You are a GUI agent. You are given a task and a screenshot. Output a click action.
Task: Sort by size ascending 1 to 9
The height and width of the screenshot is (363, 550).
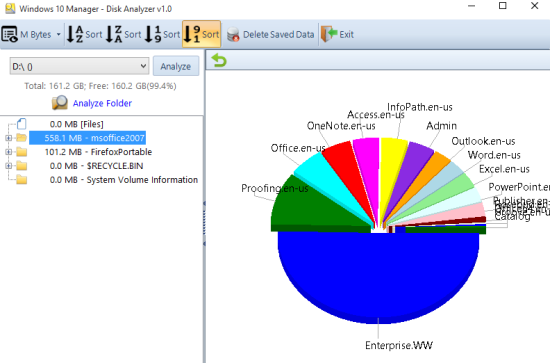162,34
